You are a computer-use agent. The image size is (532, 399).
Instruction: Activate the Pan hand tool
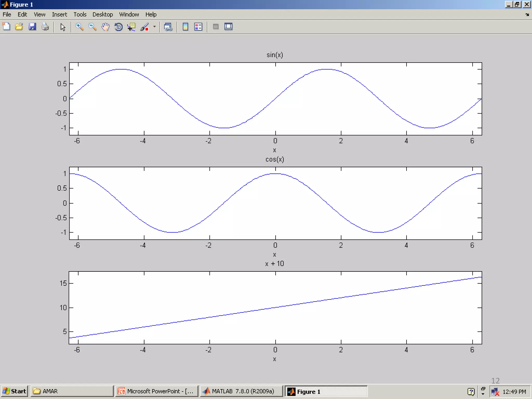pyautogui.click(x=105, y=27)
